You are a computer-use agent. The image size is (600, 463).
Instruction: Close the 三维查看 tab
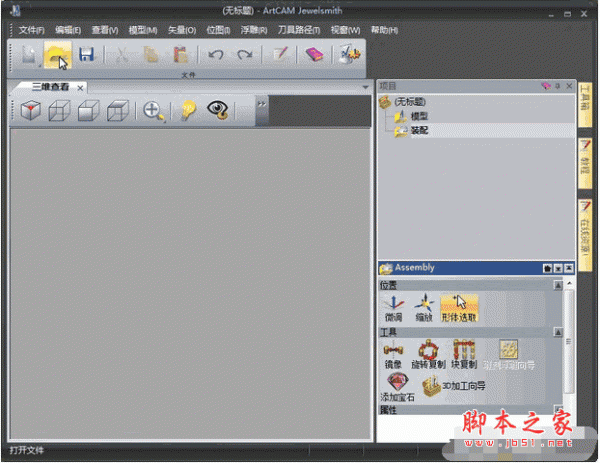coord(80,88)
